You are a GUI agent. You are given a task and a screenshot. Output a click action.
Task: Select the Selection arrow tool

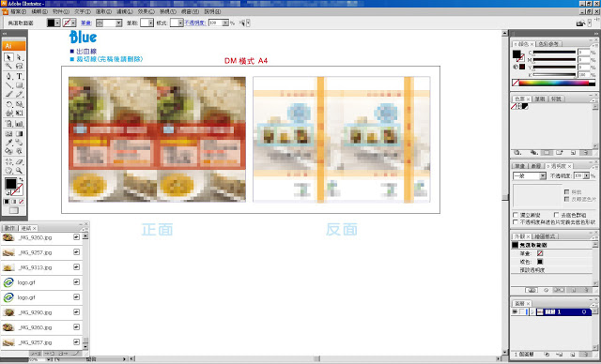coord(8,57)
